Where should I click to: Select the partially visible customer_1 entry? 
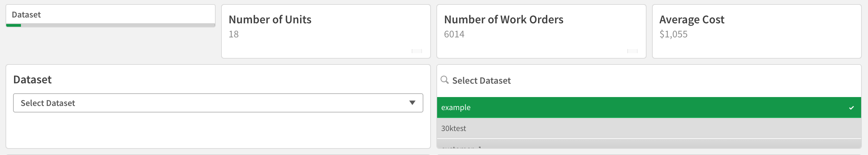[461, 146]
